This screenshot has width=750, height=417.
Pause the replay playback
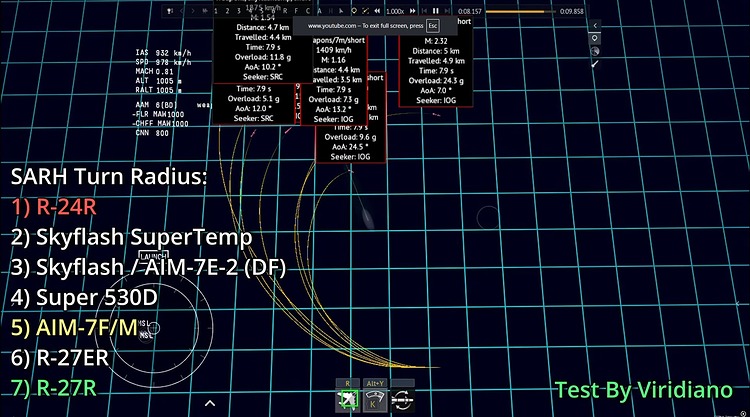pos(435,10)
